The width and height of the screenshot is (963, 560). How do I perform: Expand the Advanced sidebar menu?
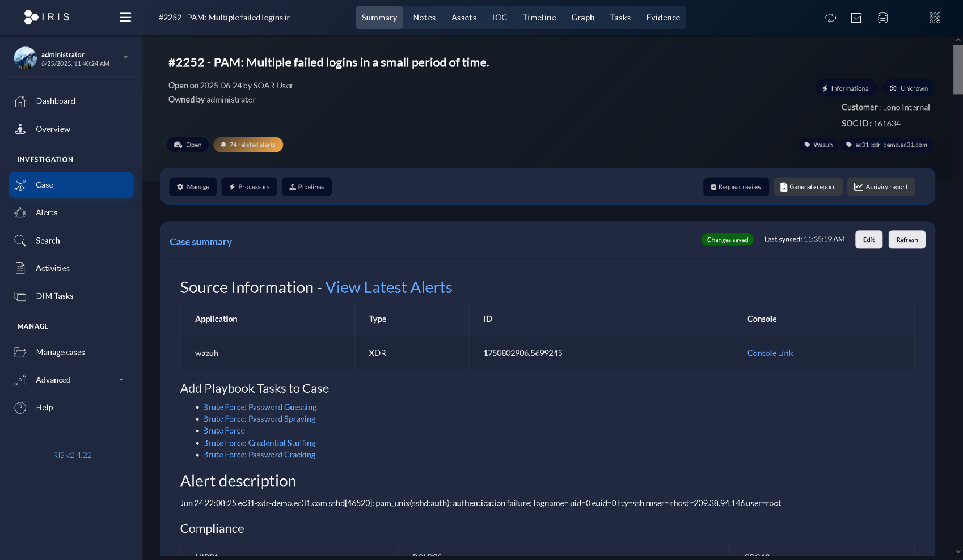point(71,380)
